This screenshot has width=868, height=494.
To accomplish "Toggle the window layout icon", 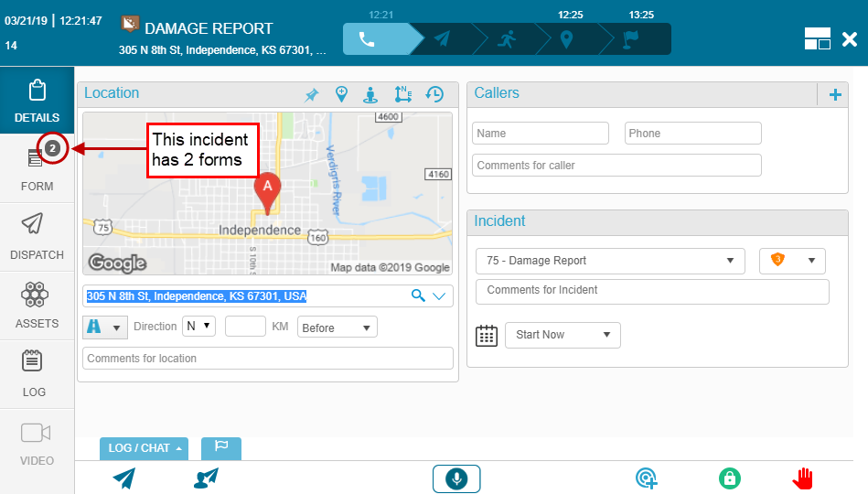I will pos(818,38).
